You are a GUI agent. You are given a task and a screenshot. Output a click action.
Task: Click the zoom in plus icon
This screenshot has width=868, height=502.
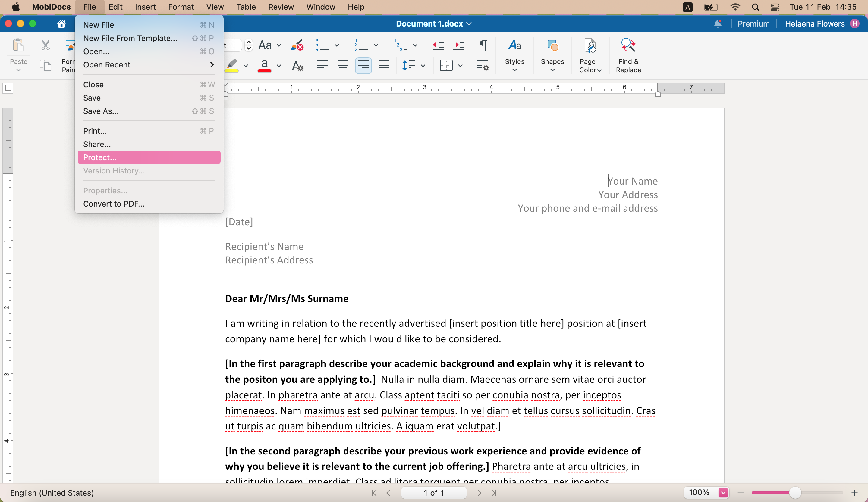point(854,493)
